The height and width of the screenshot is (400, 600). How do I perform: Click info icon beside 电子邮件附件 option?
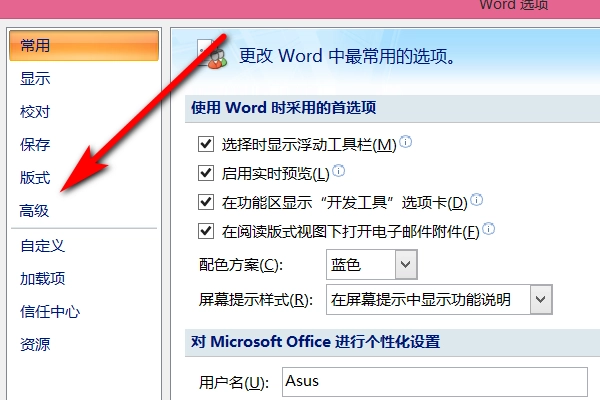click(x=489, y=229)
